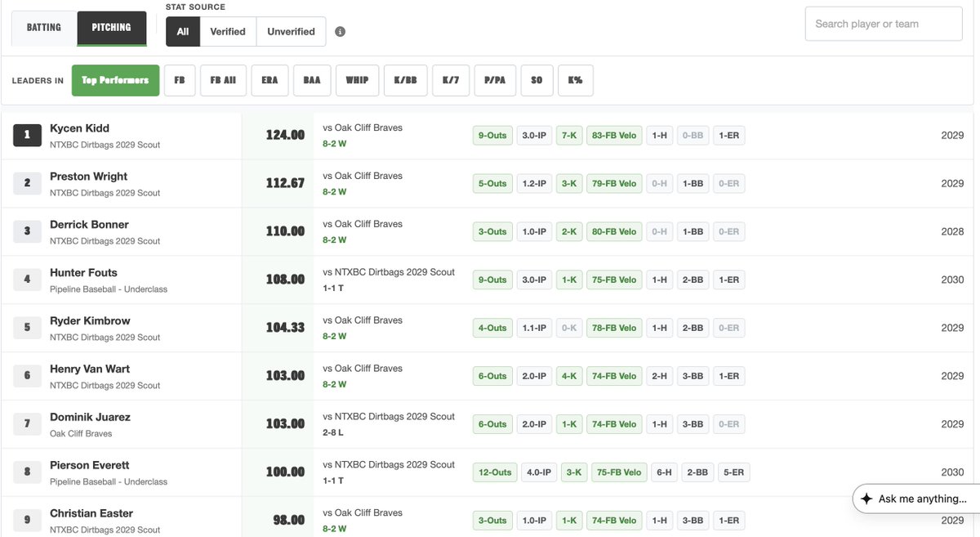Go to Dominik Juarez's profile
This screenshot has height=537, width=980.
(90, 418)
